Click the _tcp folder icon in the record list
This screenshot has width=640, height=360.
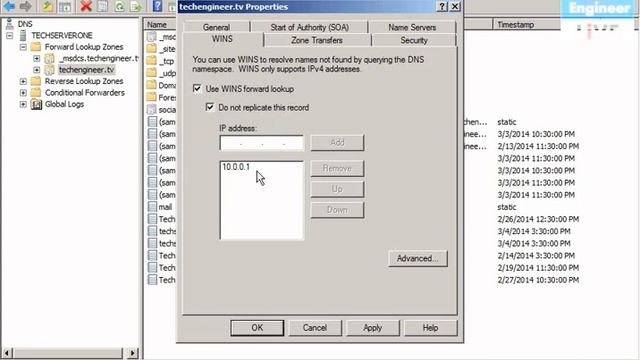click(x=152, y=61)
